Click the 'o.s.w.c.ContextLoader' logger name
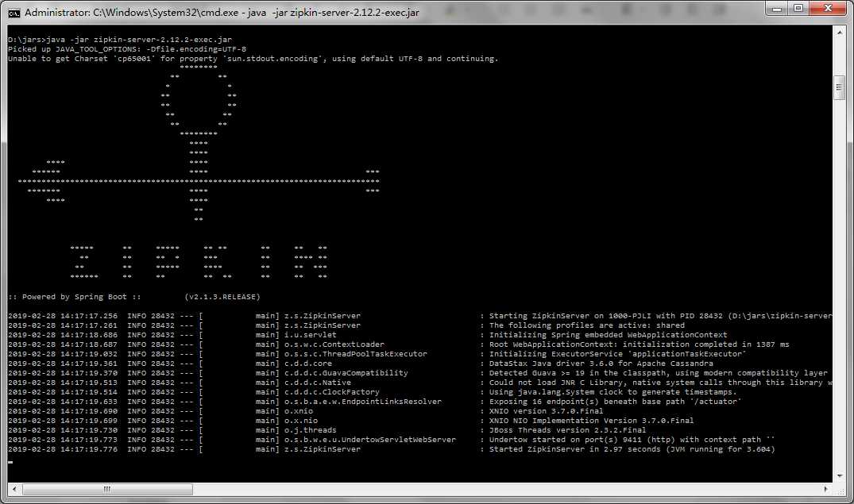This screenshot has height=504, width=854. [x=334, y=344]
